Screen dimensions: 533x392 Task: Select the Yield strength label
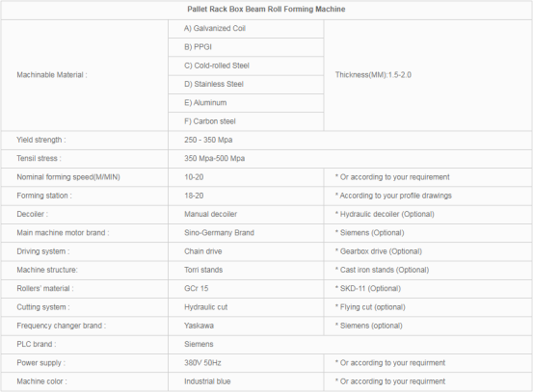(41, 140)
